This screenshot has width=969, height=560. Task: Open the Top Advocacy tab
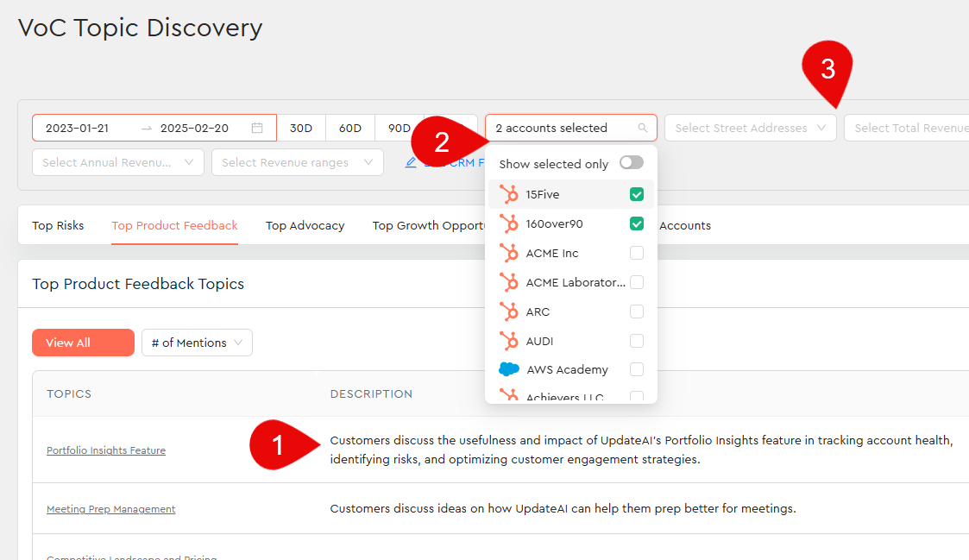305,225
